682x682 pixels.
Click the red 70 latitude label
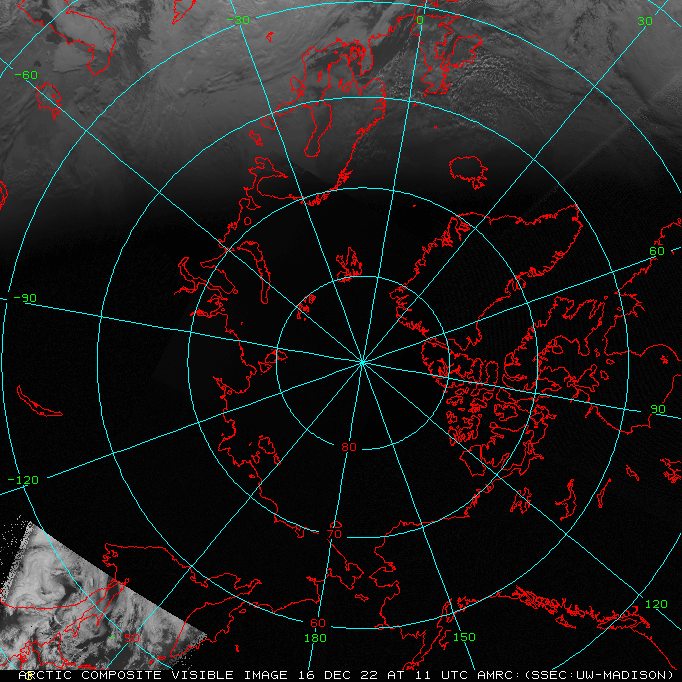334,534
